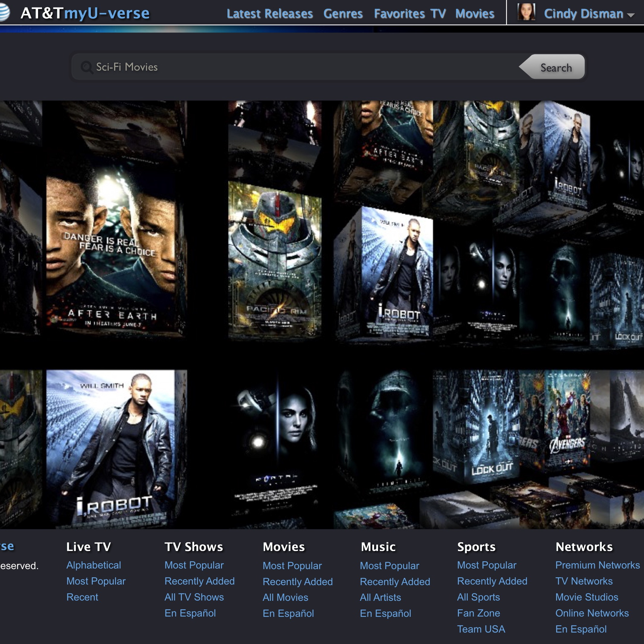Go to the Movies top menu item
The height and width of the screenshot is (644, 644).
tap(475, 14)
